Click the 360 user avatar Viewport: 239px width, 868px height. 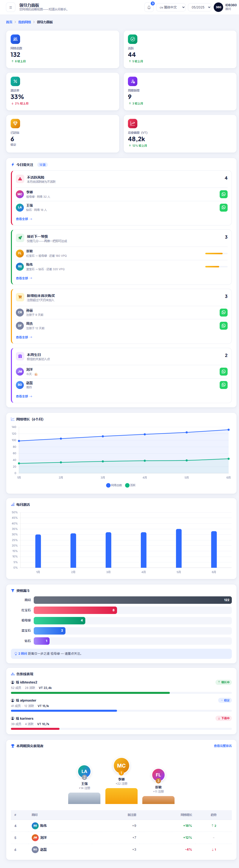[218, 7]
